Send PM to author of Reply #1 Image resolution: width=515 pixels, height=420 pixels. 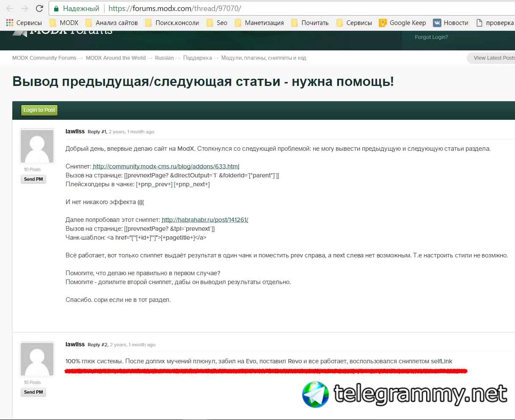33,179
